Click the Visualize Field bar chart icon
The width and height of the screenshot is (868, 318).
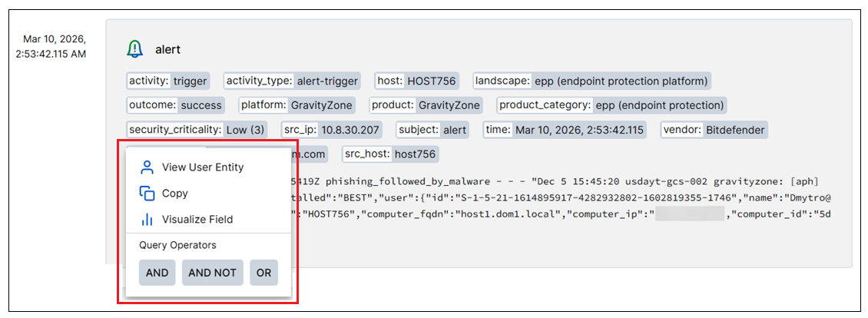coord(147,220)
